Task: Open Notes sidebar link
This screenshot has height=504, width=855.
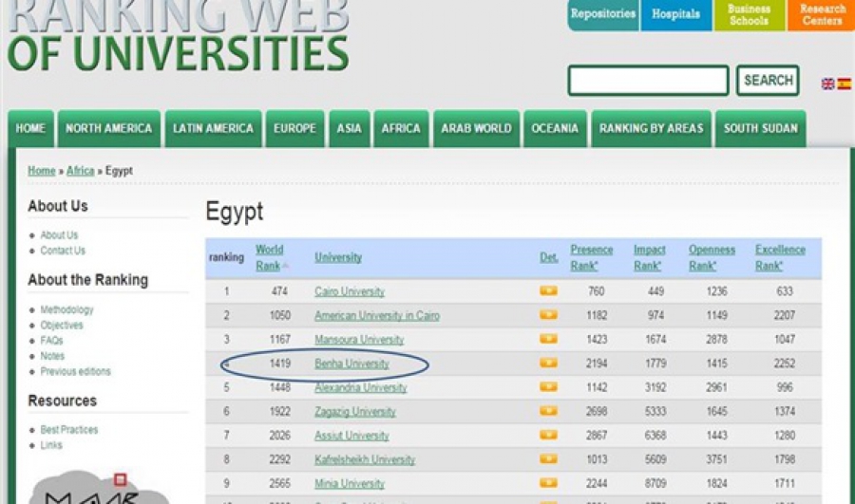Action: (52, 356)
